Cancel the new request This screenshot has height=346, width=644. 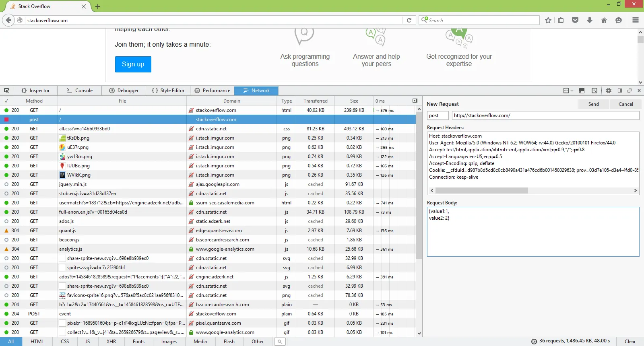[x=625, y=104]
